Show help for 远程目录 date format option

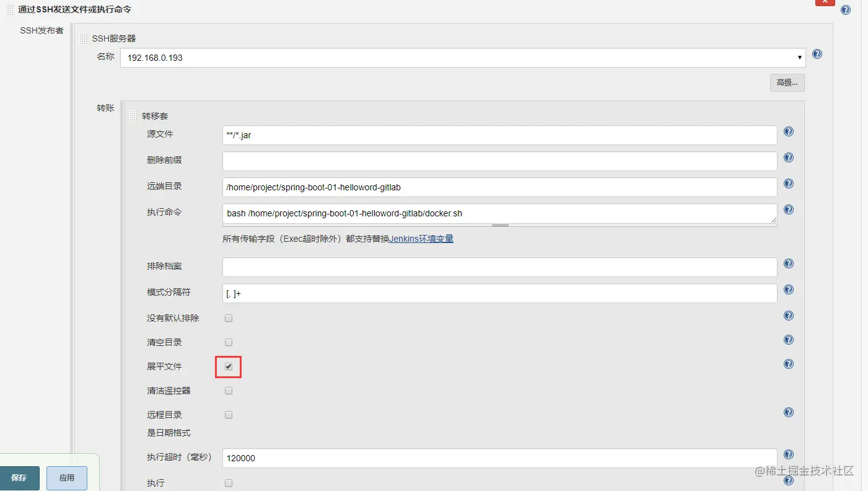(789, 412)
